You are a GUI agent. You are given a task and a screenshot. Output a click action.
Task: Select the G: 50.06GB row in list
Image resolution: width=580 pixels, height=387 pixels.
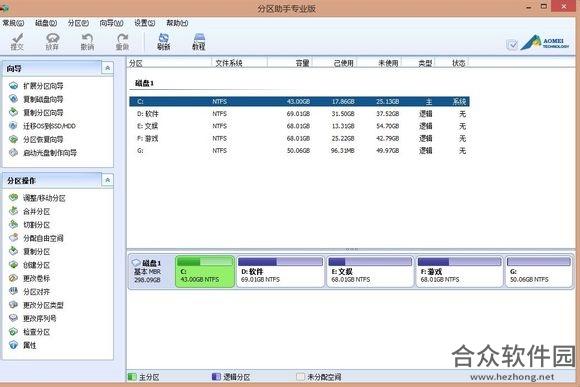tap(299, 151)
